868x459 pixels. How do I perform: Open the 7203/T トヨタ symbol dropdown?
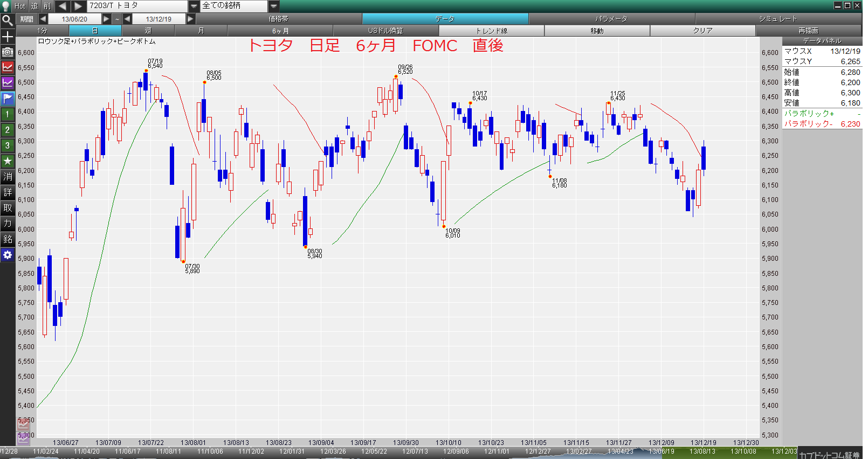(x=194, y=6)
